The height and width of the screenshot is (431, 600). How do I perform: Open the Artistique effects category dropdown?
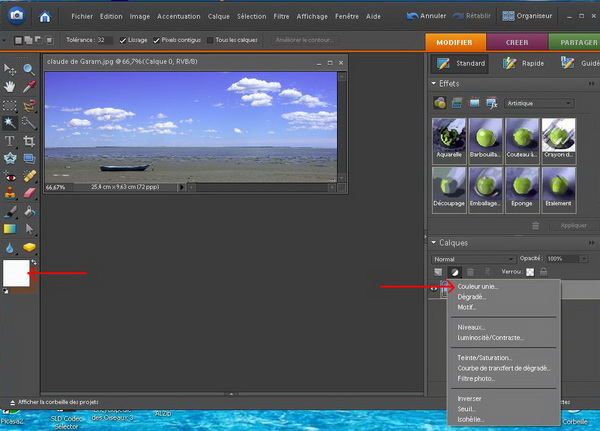(539, 103)
